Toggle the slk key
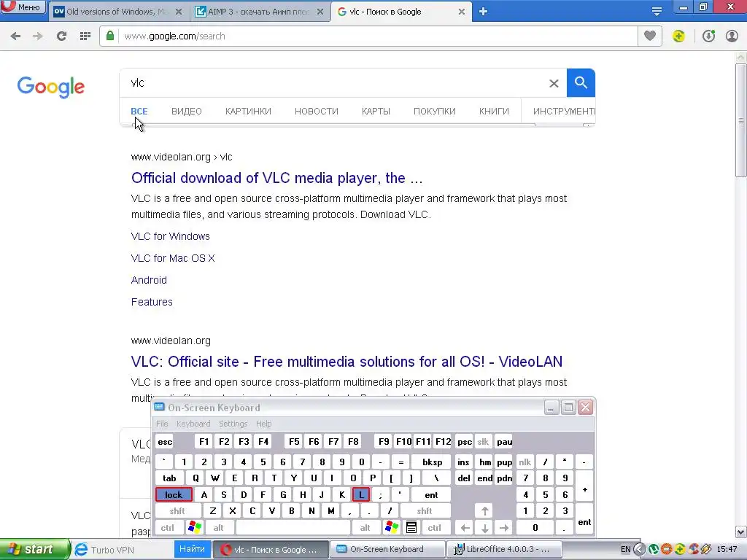Image resolution: width=747 pixels, height=560 pixels. point(483,441)
